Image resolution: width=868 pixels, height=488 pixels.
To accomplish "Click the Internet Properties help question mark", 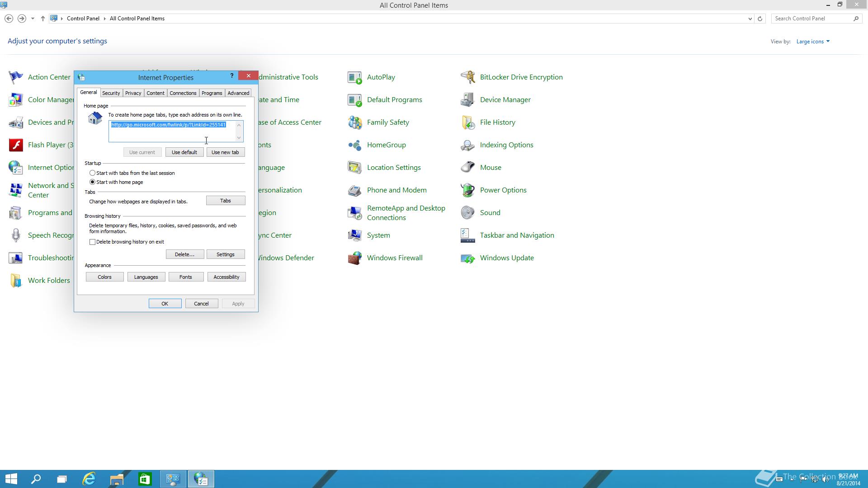I will [232, 76].
